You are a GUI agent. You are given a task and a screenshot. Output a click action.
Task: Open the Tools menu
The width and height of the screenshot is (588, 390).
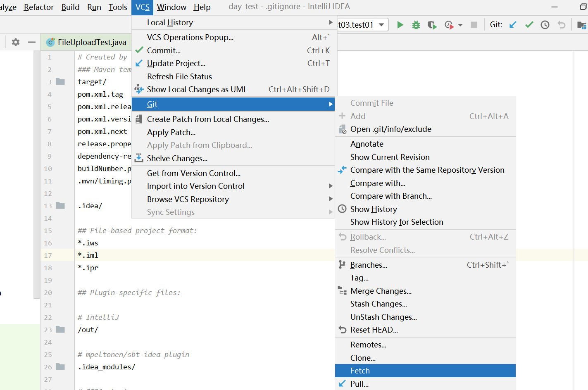118,7
